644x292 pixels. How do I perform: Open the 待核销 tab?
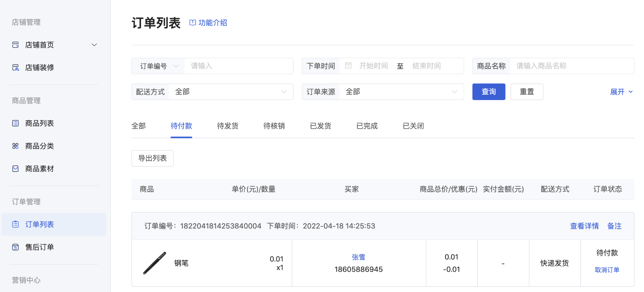pyautogui.click(x=274, y=126)
